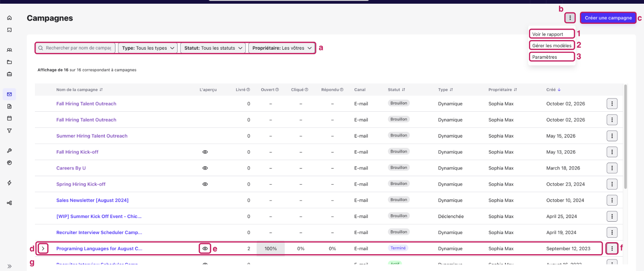Click the info icon next to Cliqué
This screenshot has height=271, width=644.
306,90
